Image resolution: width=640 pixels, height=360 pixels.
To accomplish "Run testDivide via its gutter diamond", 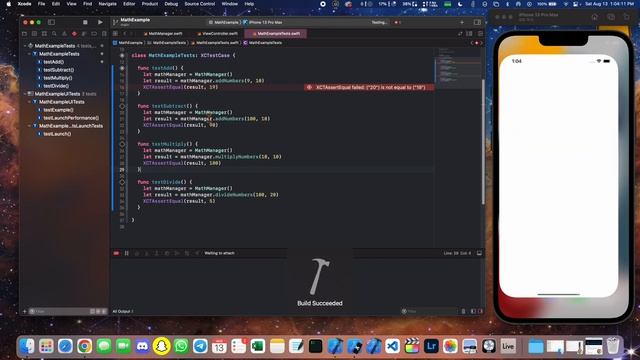I will (122, 182).
